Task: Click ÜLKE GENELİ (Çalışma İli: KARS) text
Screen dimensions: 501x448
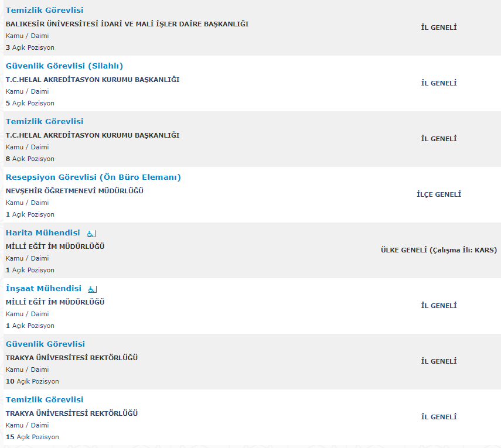Action: coord(439,250)
